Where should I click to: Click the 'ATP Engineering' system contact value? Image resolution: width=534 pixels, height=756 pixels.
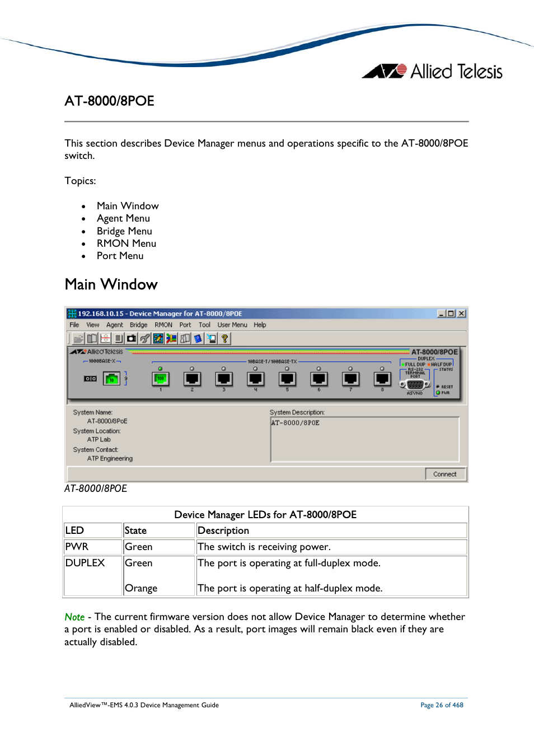click(x=110, y=459)
